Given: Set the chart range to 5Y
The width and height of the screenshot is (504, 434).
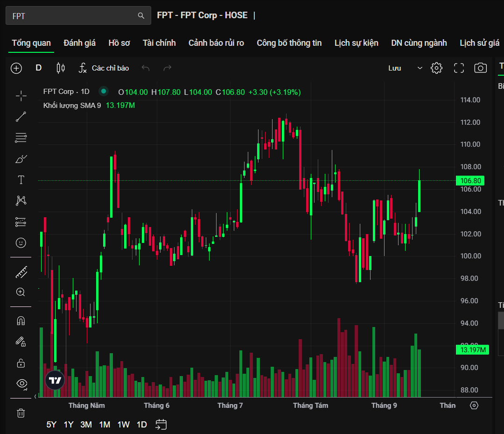Looking at the screenshot, I should point(51,425).
